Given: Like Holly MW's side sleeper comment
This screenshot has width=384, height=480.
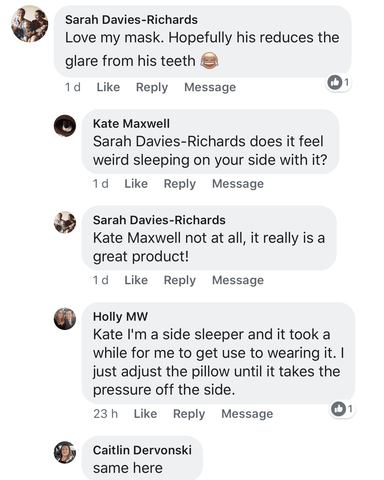Looking at the screenshot, I should pyautogui.click(x=145, y=414).
